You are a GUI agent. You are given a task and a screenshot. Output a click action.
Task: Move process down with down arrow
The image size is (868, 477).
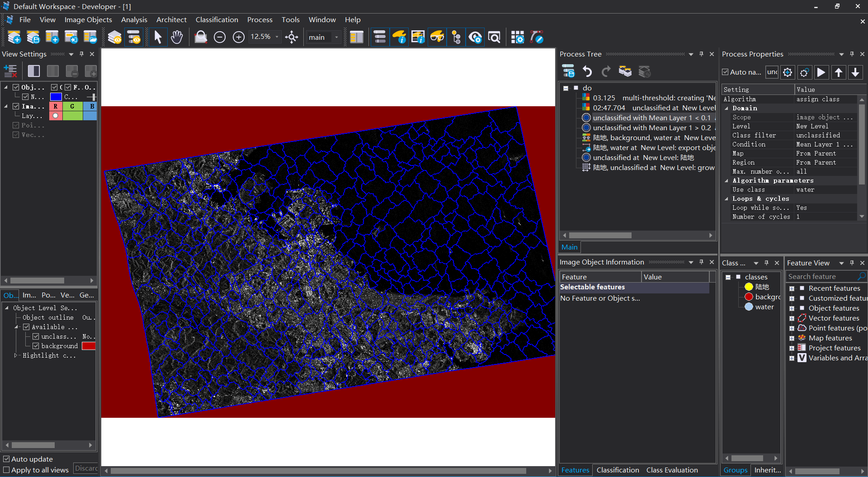(x=855, y=72)
